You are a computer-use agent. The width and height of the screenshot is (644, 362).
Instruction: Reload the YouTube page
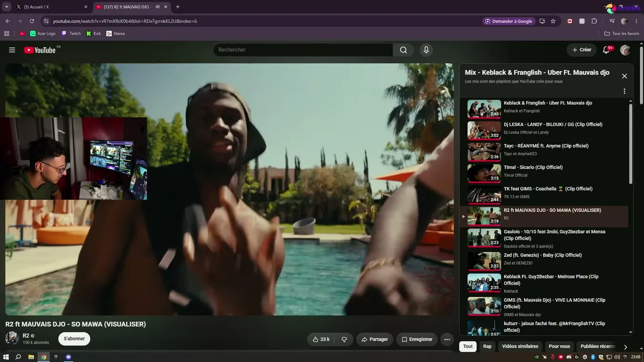tap(32, 21)
